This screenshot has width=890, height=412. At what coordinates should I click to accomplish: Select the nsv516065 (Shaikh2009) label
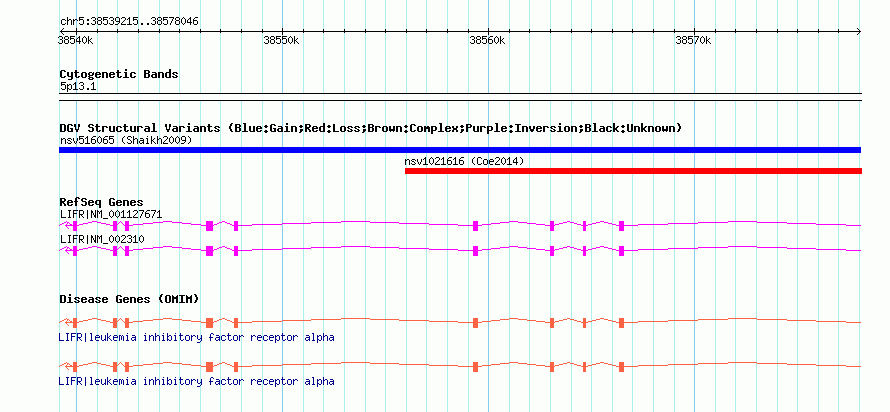pos(126,140)
